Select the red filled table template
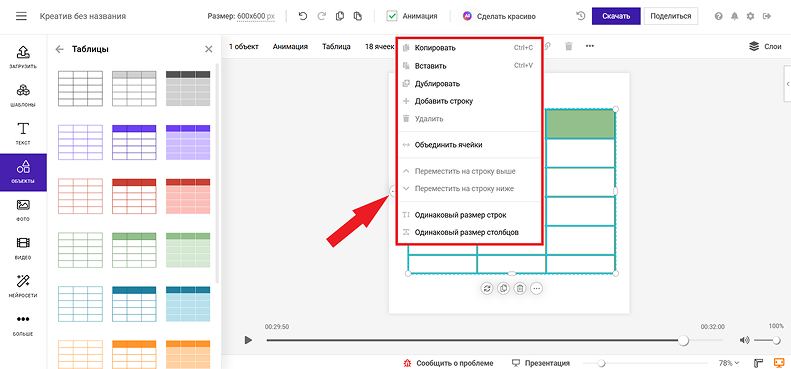This screenshot has height=369, width=791. tap(188, 196)
